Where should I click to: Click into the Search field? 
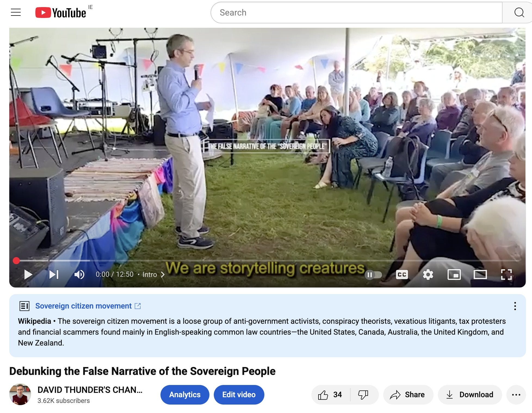pyautogui.click(x=356, y=13)
